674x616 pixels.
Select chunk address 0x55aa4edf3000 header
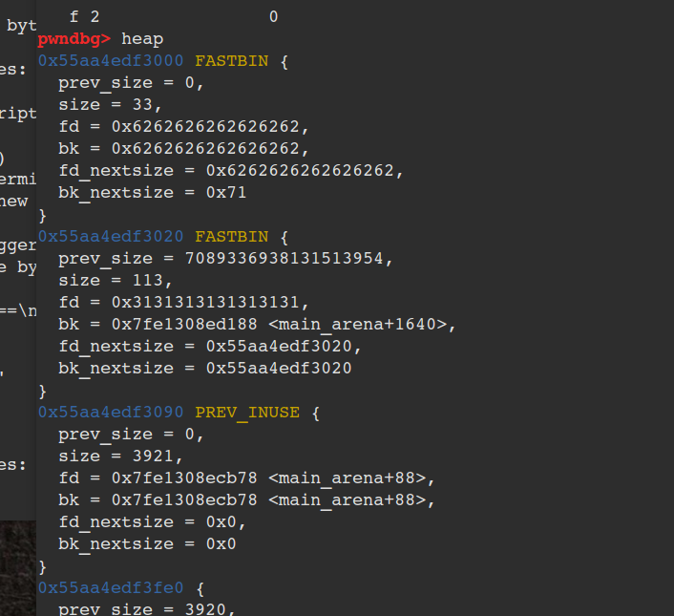click(x=111, y=61)
